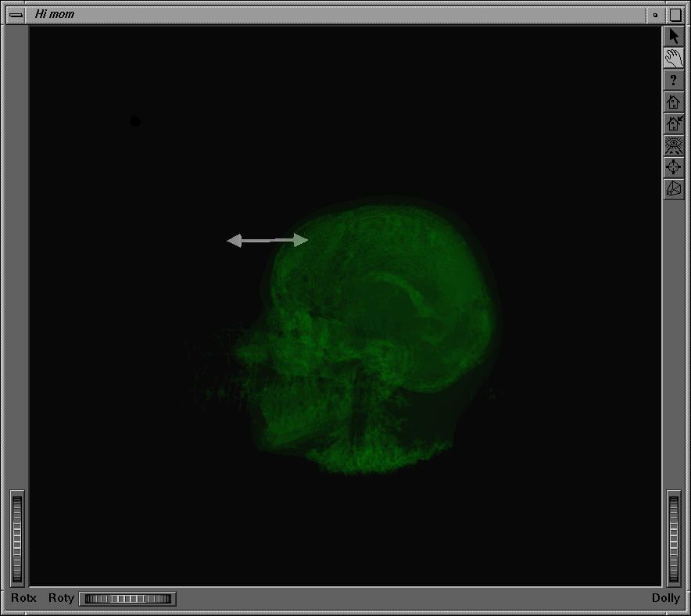Select the arrow pick tool
The width and height of the screenshot is (691, 616).
coord(673,36)
